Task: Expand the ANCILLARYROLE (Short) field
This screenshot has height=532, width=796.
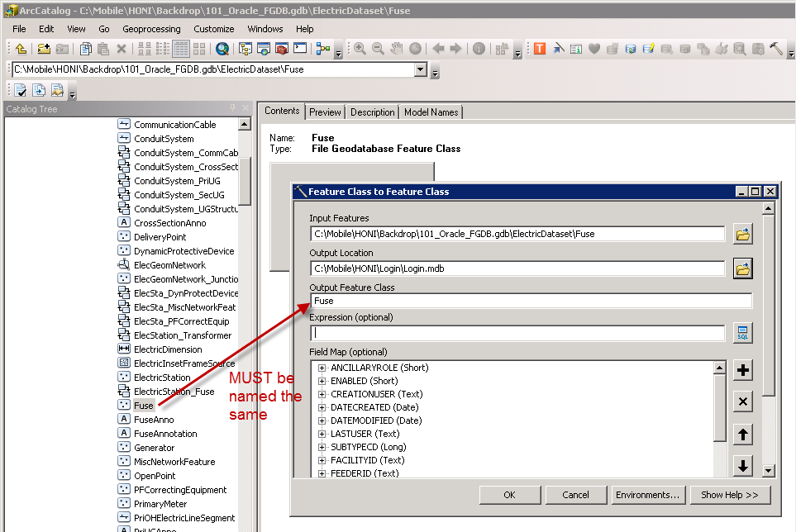Action: point(322,368)
